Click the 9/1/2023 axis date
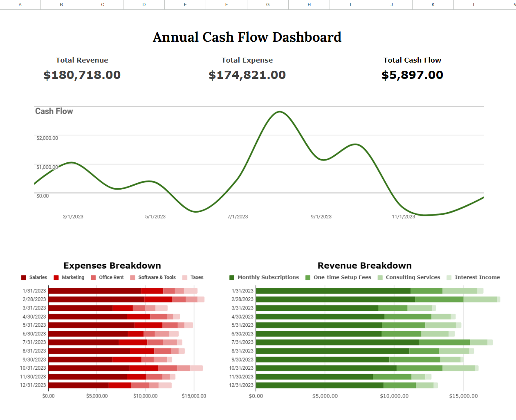 [x=321, y=217]
